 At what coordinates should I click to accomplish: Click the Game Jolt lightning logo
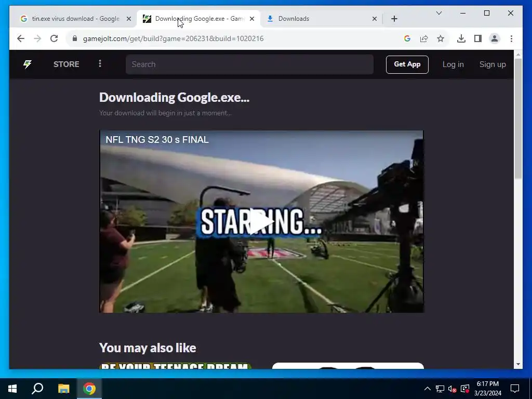tap(28, 64)
